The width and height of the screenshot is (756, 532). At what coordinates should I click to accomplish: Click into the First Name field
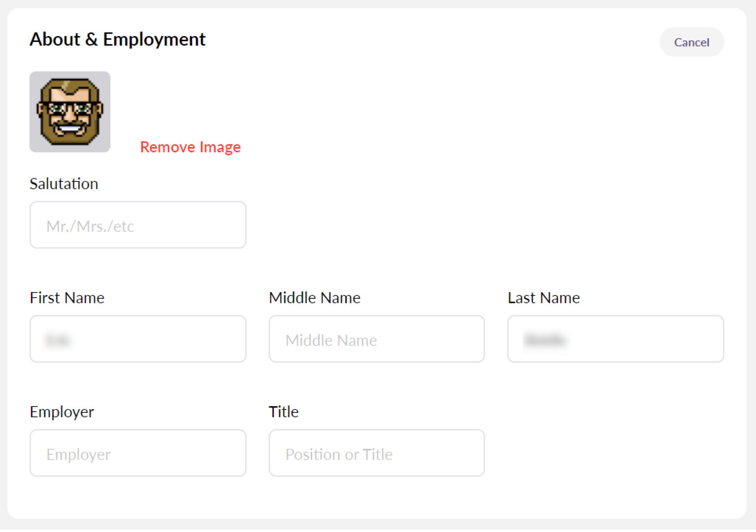[138, 339]
